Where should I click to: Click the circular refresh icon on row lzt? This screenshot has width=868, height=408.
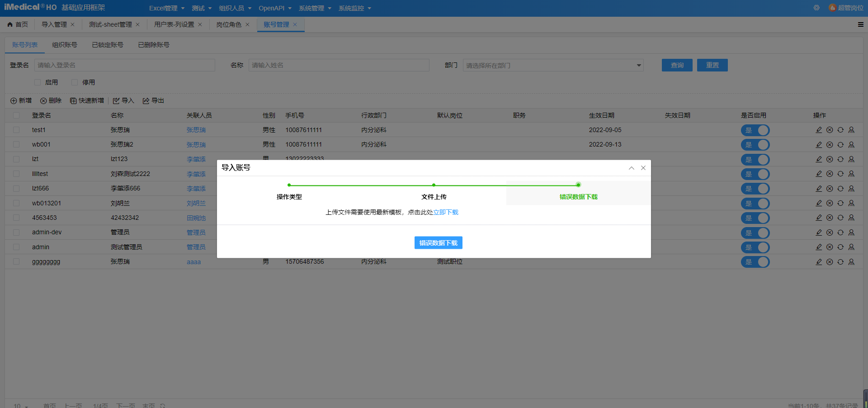coord(840,159)
